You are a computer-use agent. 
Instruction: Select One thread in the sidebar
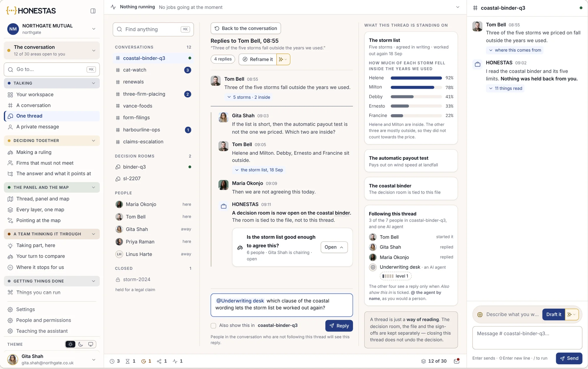(52, 116)
